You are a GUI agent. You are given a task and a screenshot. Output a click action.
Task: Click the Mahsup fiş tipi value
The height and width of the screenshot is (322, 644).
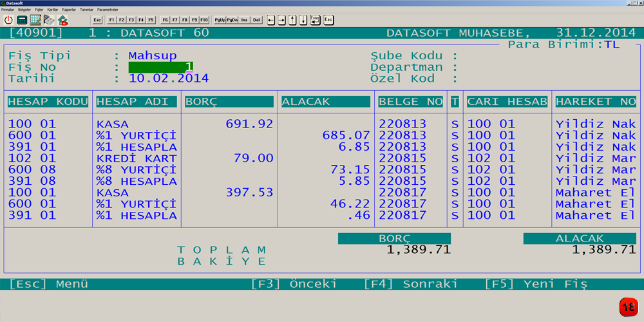(x=153, y=56)
